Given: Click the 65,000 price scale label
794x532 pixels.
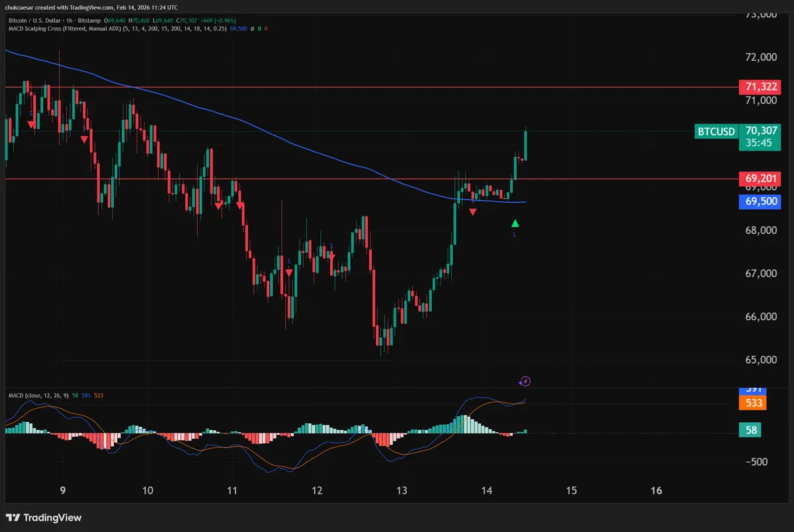Looking at the screenshot, I should click(x=761, y=361).
